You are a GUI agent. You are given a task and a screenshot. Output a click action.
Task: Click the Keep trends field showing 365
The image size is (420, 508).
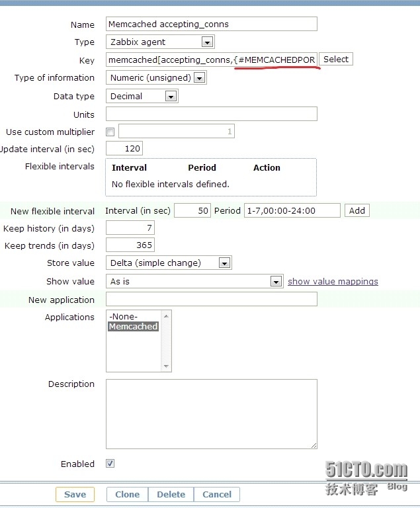(x=130, y=245)
